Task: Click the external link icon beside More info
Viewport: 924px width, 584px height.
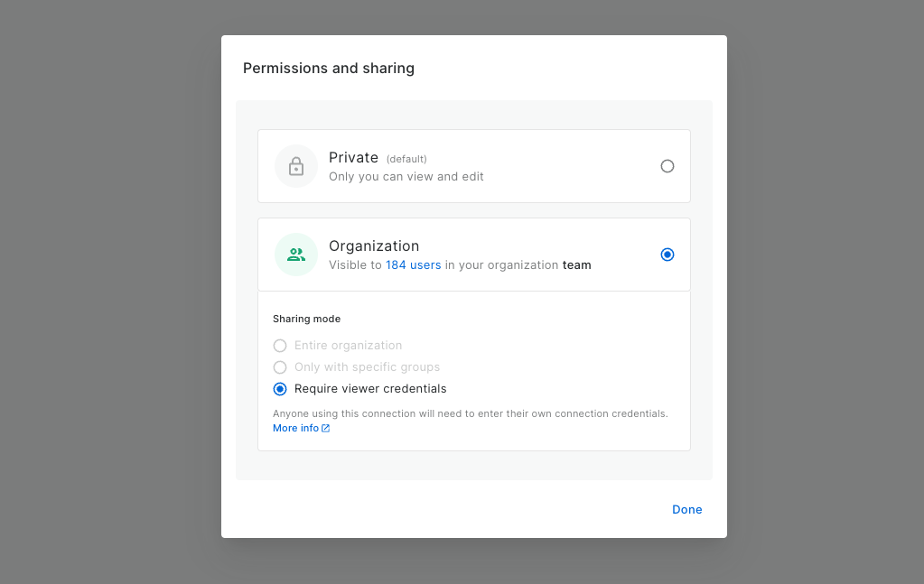Action: (x=326, y=429)
